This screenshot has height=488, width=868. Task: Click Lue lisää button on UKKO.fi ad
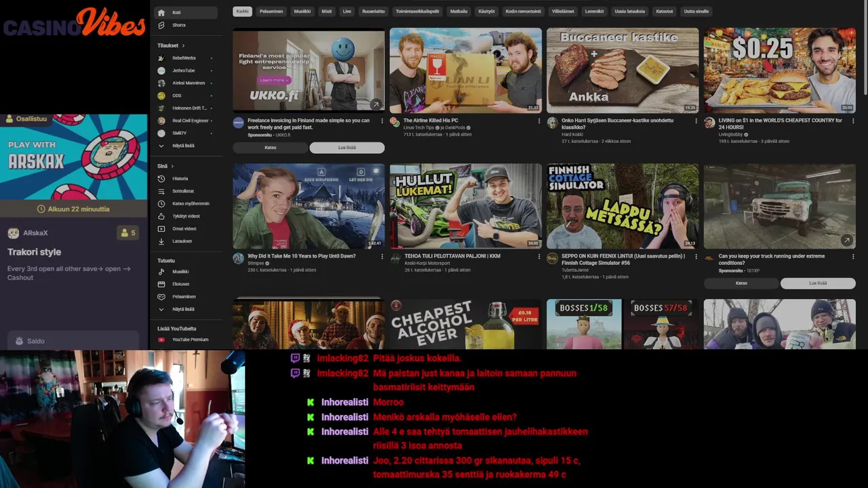pyautogui.click(x=347, y=148)
